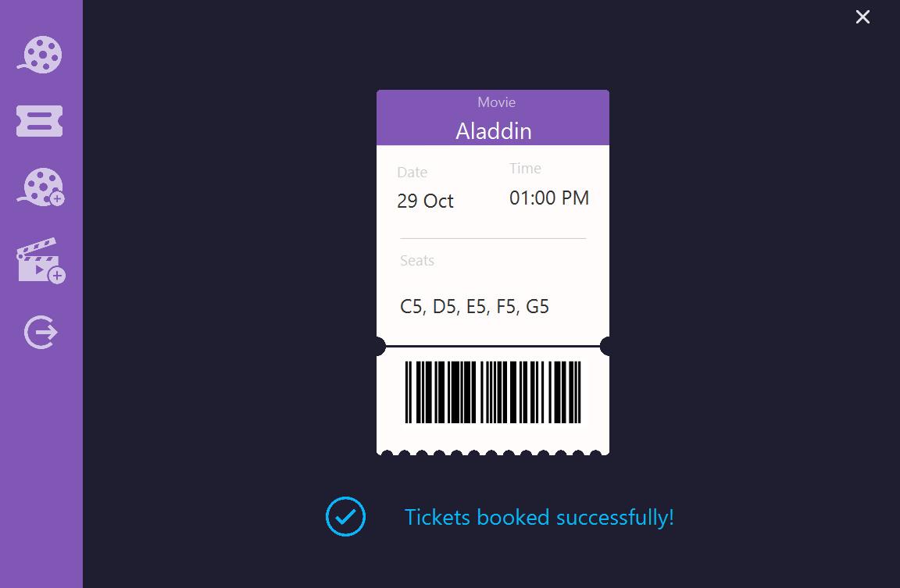
Task: Click the 29 Oct date value
Action: click(x=425, y=201)
